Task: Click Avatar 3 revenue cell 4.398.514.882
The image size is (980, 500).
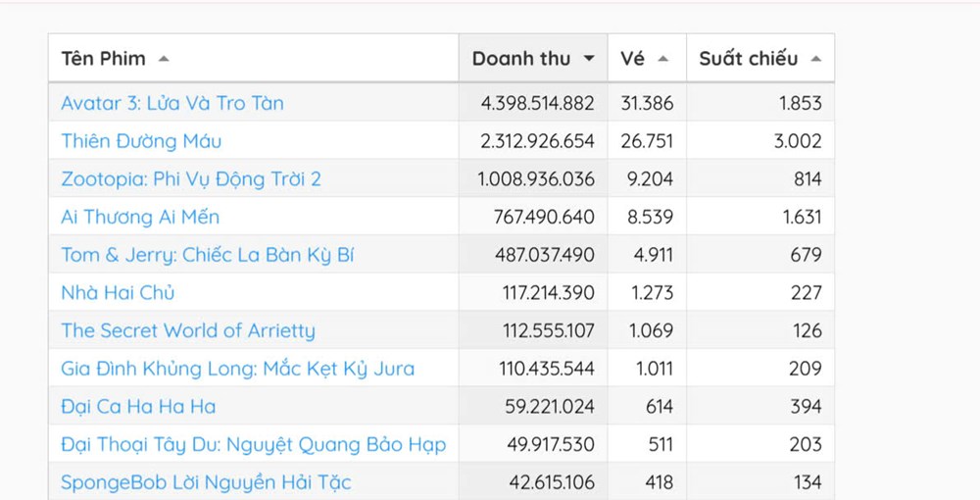Action: (537, 103)
